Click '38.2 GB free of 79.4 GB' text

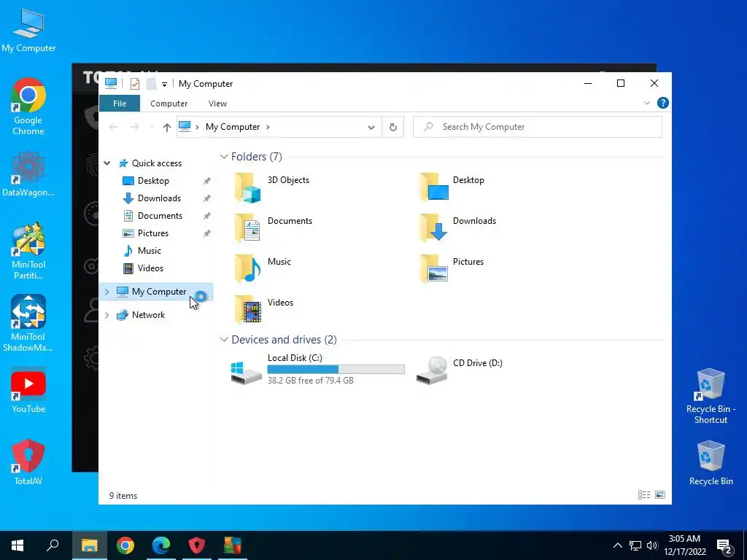pyautogui.click(x=311, y=381)
